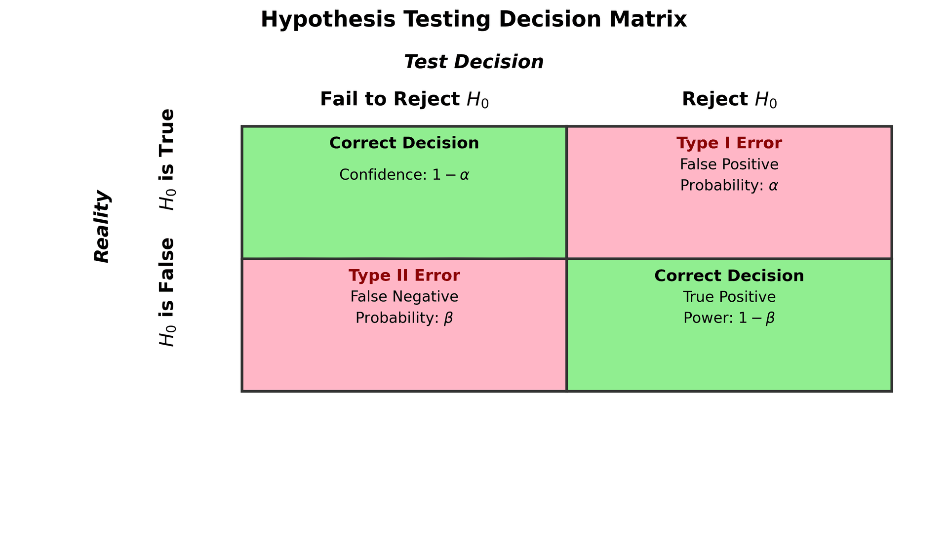Click the Hypothesis Testing Decision Matrix title
The height and width of the screenshot is (560, 948).
tap(474, 20)
